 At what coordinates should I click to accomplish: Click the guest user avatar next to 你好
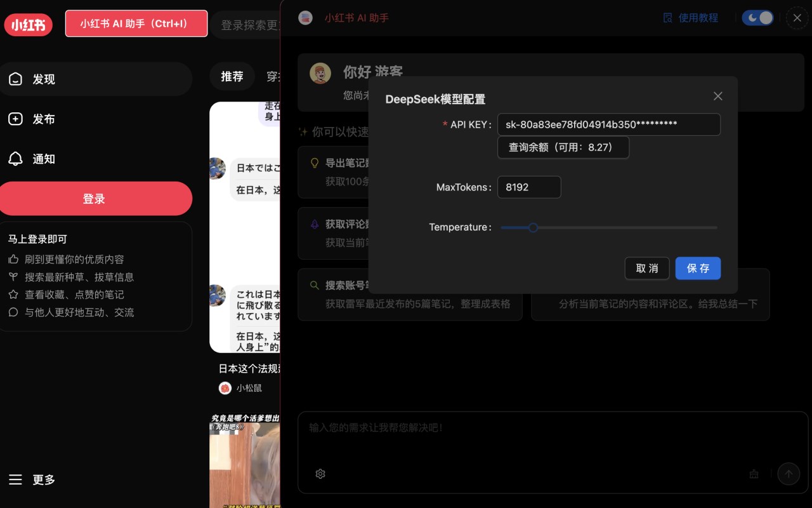(x=320, y=74)
